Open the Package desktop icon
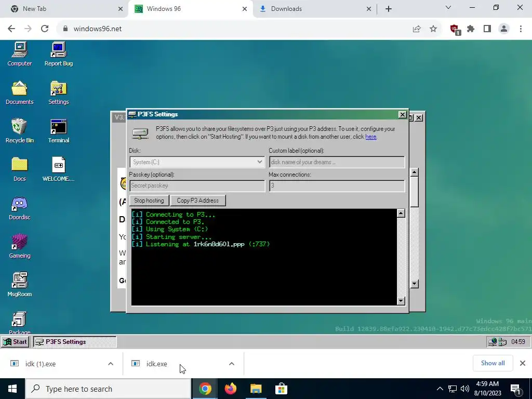 pos(19,322)
